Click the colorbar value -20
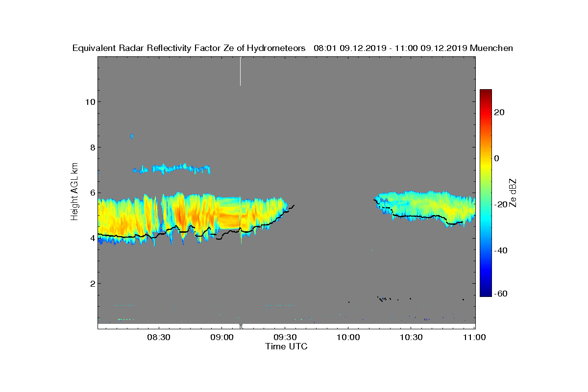 pyautogui.click(x=501, y=204)
